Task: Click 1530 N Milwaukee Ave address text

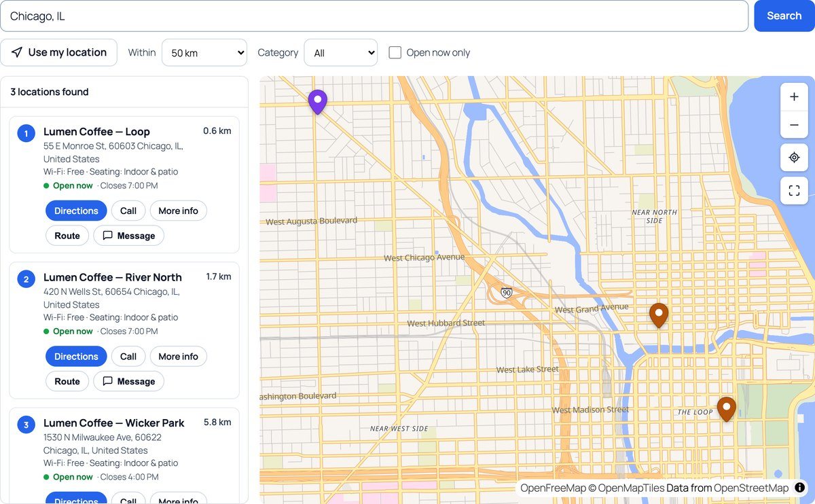Action: coord(103,444)
